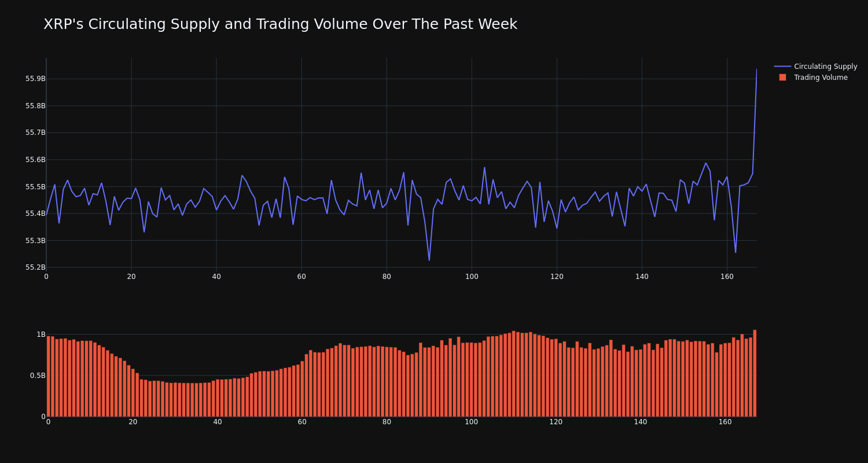Click the 0.5B label on volume chart

(x=38, y=376)
